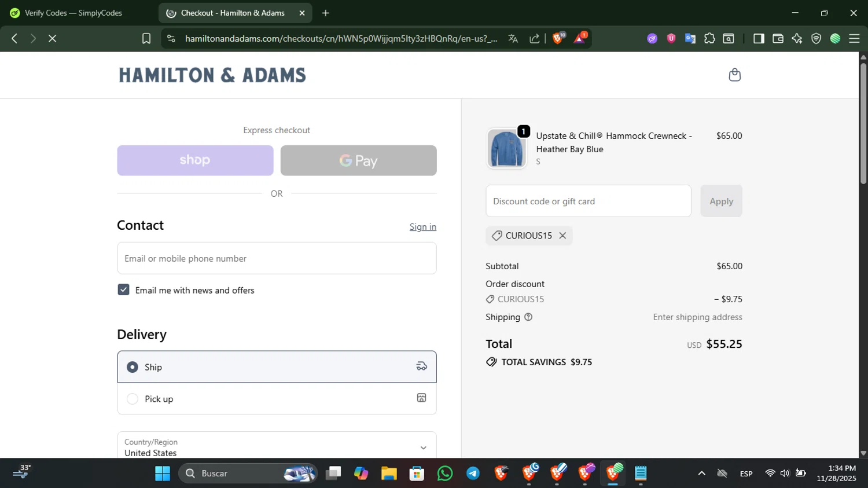Show hidden system tray icons chevron
868x488 pixels.
pyautogui.click(x=701, y=474)
